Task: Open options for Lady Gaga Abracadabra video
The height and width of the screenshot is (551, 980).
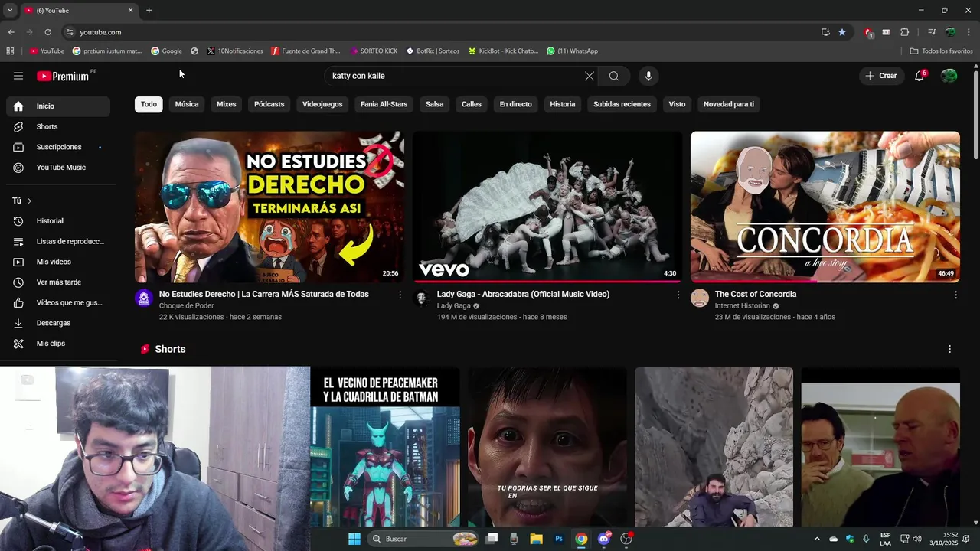Action: (678, 295)
